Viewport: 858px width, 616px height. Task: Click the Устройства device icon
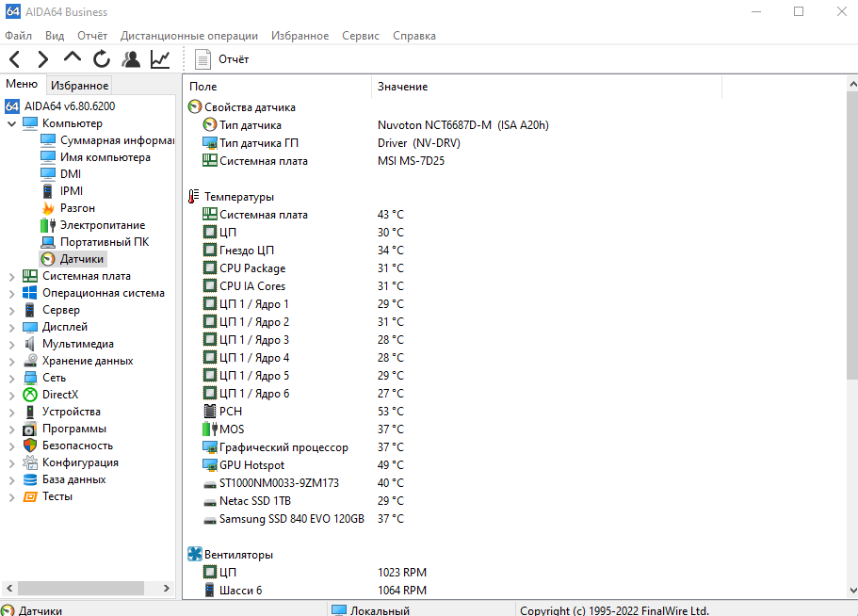point(30,412)
